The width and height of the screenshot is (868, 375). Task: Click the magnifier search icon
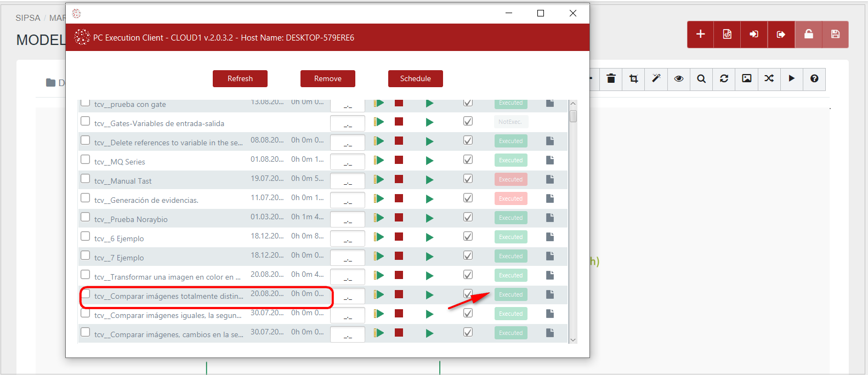click(x=701, y=79)
